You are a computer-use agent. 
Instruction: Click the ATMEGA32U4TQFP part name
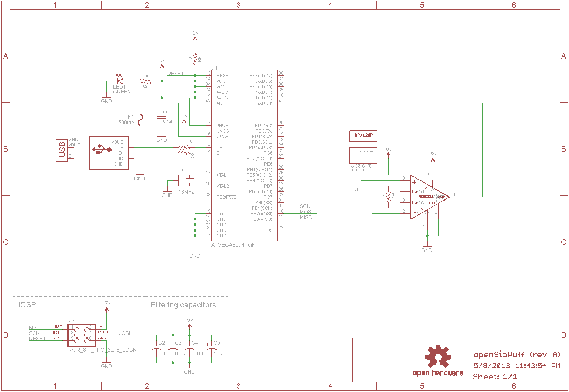click(235, 245)
